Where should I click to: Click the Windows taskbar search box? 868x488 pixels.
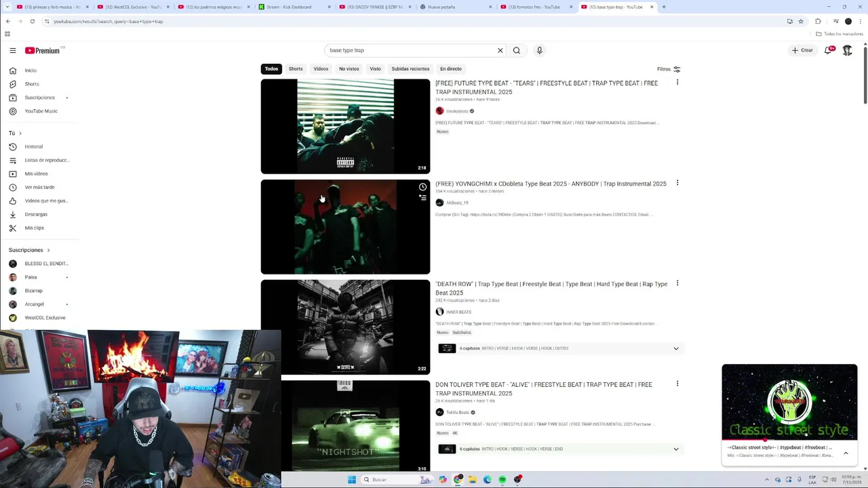(397, 480)
